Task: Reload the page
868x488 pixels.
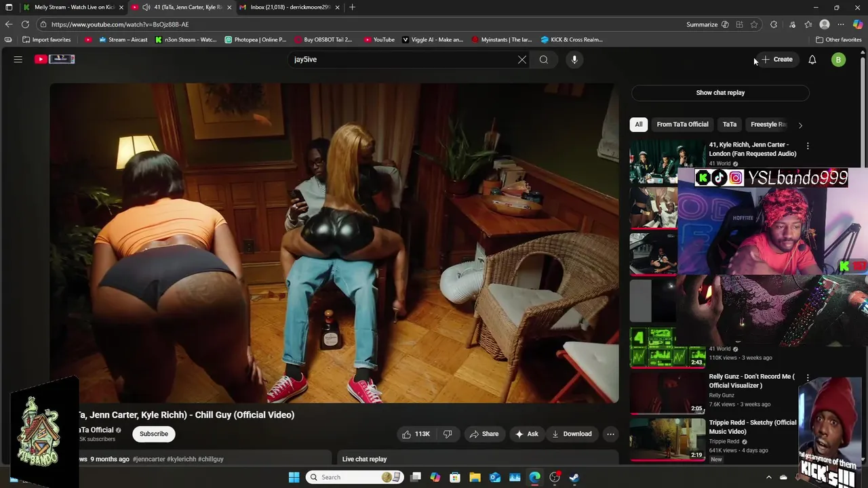Action: click(x=25, y=24)
